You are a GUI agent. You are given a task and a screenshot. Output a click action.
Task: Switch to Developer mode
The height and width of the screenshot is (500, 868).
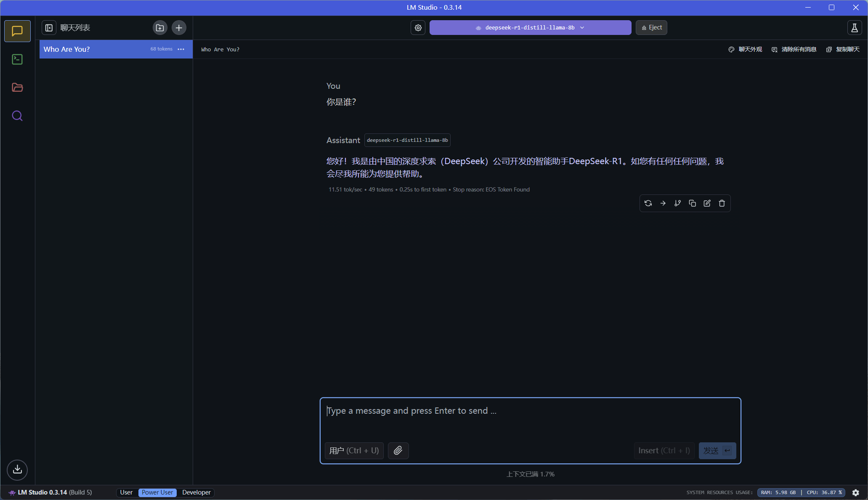(196, 492)
